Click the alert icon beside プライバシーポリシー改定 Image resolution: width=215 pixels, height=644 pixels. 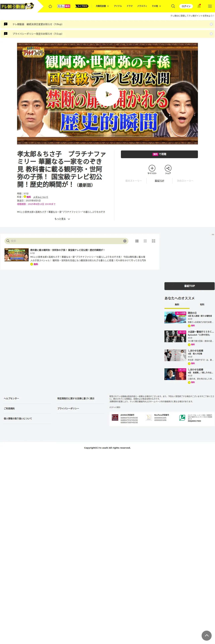[x=6, y=34]
